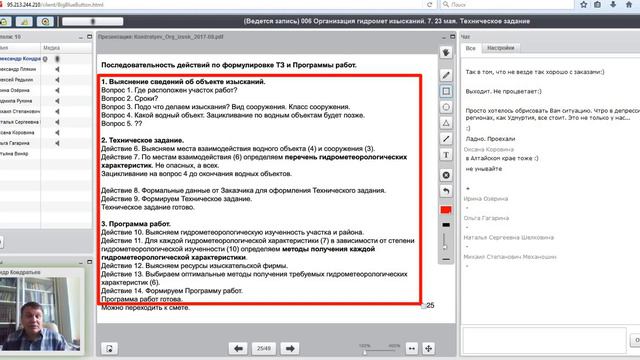The width and height of the screenshot is (640, 360).
Task: Select the circle whiteboard tool
Action: (446, 107)
